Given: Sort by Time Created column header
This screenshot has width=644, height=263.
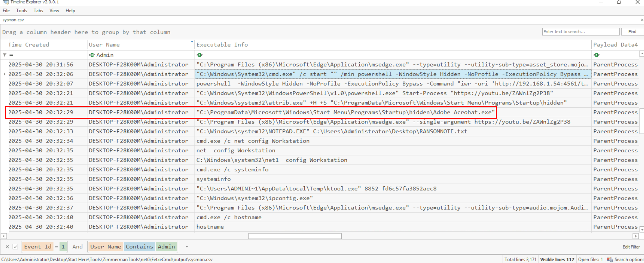Looking at the screenshot, I should pos(48,45).
